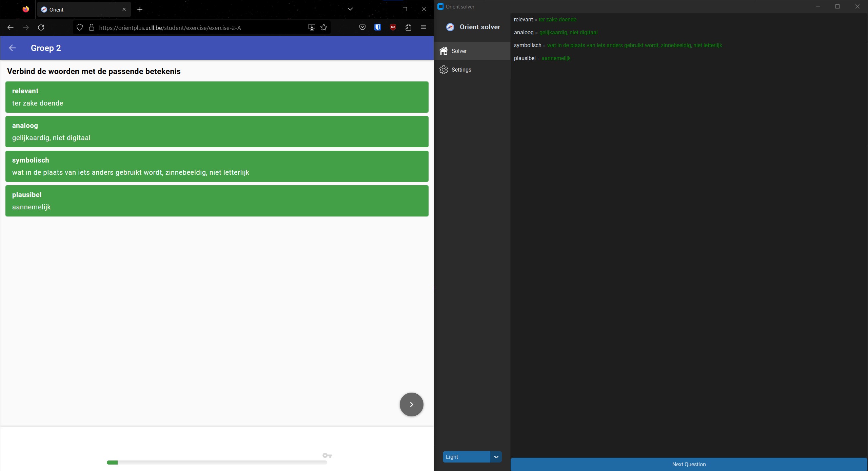Image resolution: width=868 pixels, height=471 pixels.
Task: Toggle tracking protection via the shield icon
Action: click(80, 27)
